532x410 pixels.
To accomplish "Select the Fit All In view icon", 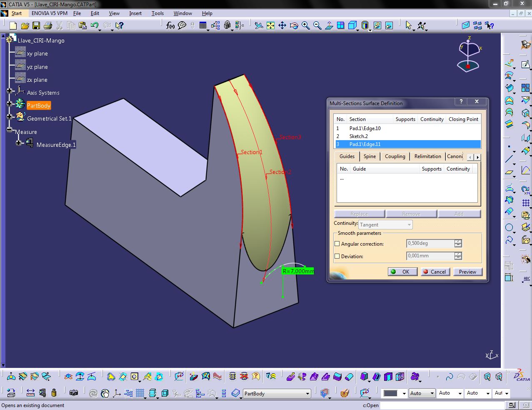I will pos(270,26).
